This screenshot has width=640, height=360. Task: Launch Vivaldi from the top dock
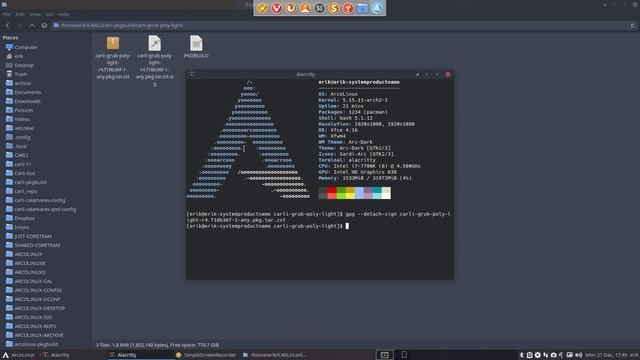(x=276, y=8)
